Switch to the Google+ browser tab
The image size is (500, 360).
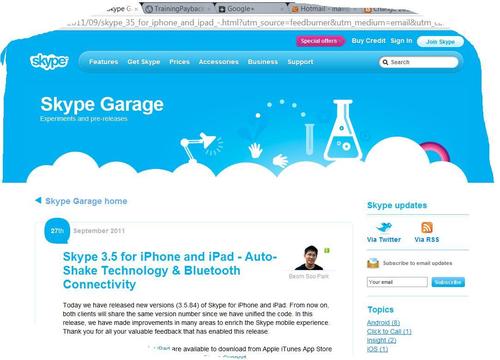point(239,9)
